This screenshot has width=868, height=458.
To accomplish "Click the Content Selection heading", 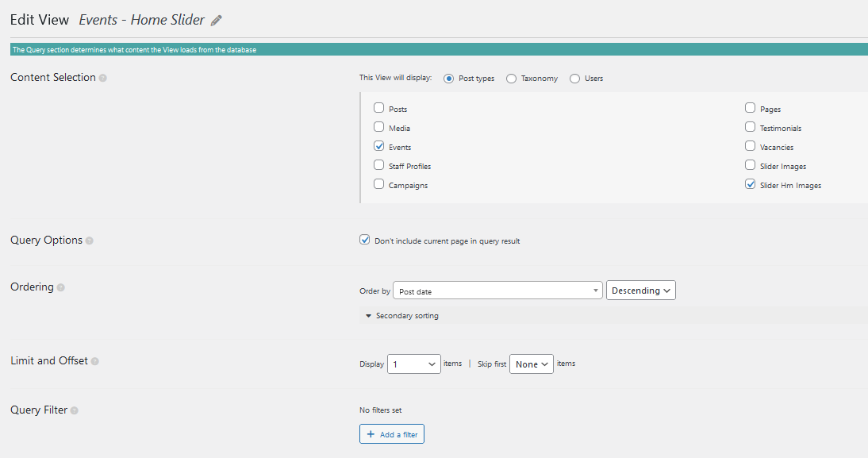I will [53, 78].
